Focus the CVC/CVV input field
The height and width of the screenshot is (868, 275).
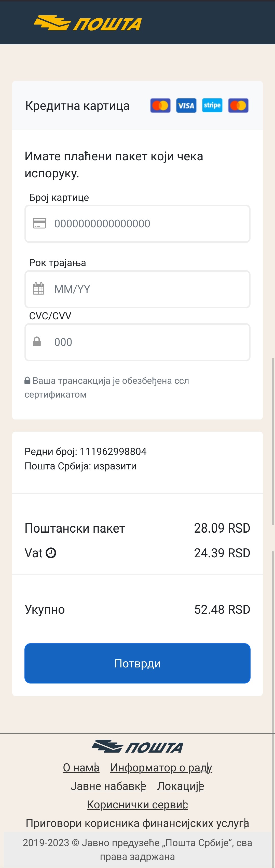(x=137, y=342)
